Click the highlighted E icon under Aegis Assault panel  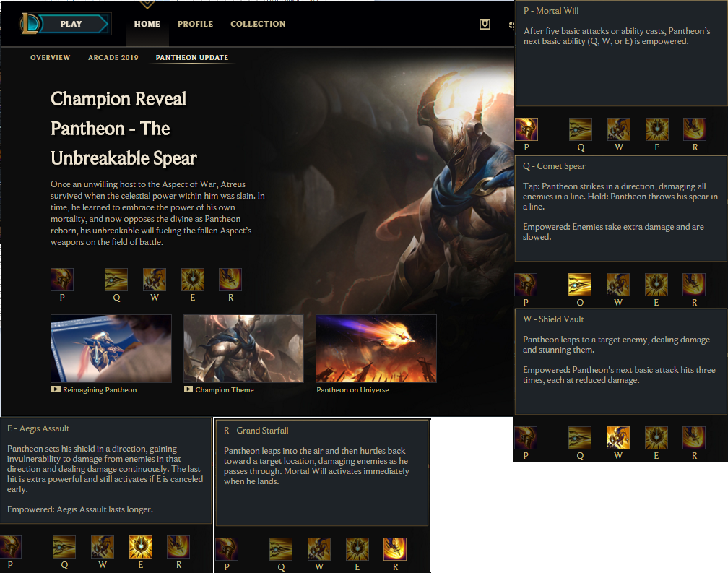141,547
